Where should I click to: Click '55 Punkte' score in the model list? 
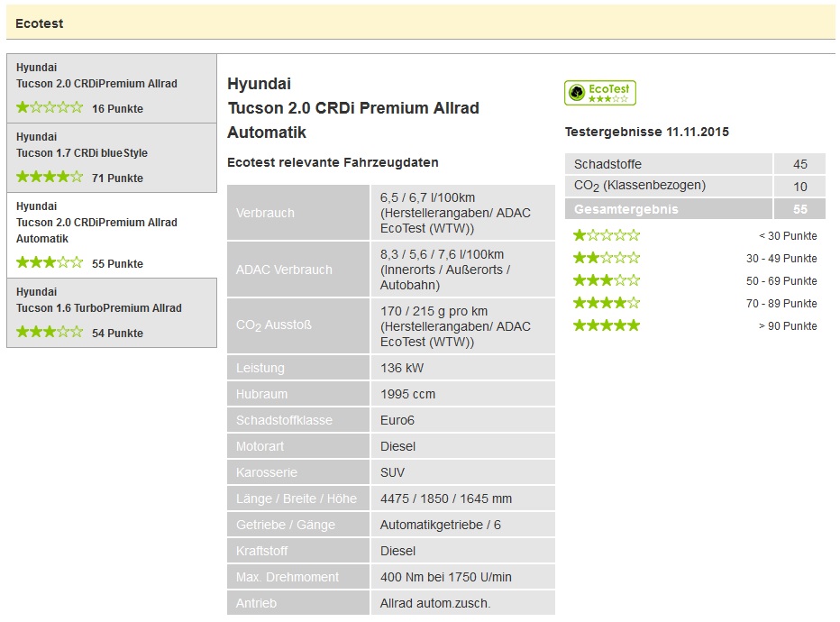point(117,263)
